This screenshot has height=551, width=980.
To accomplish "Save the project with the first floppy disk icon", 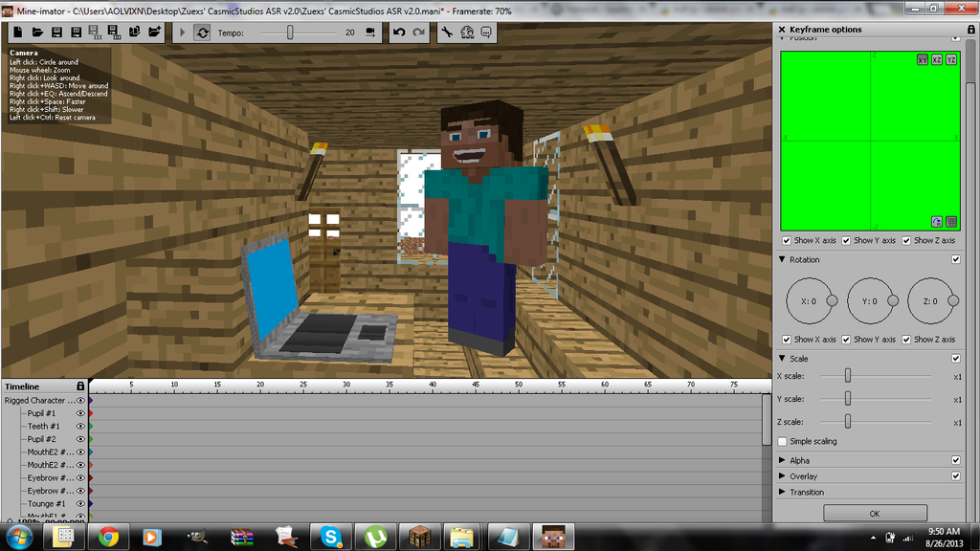I will coord(56,33).
